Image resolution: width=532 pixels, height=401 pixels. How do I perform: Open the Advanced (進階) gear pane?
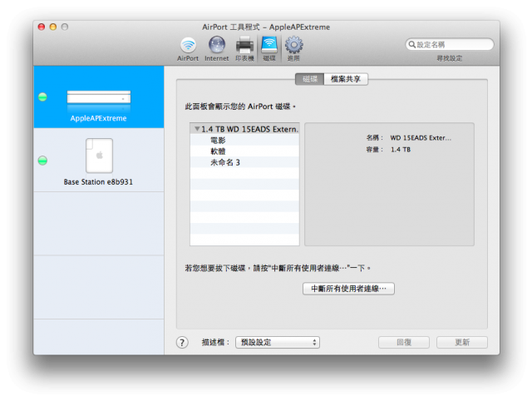(293, 49)
